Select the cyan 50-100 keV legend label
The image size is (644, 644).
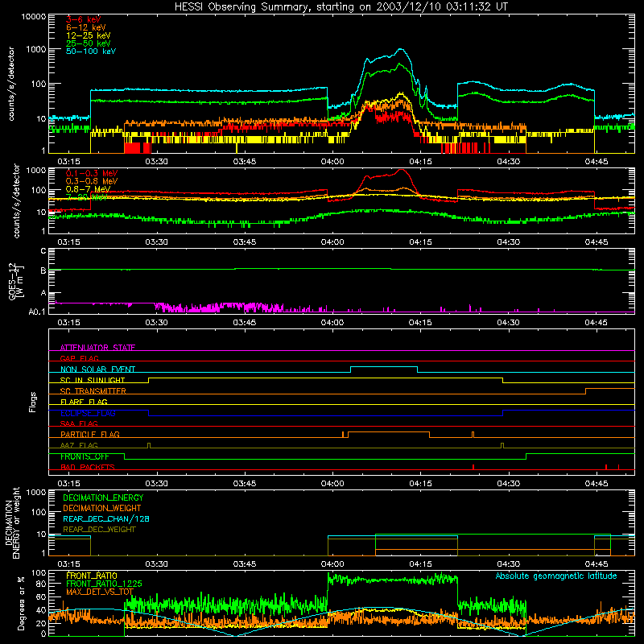point(91,52)
